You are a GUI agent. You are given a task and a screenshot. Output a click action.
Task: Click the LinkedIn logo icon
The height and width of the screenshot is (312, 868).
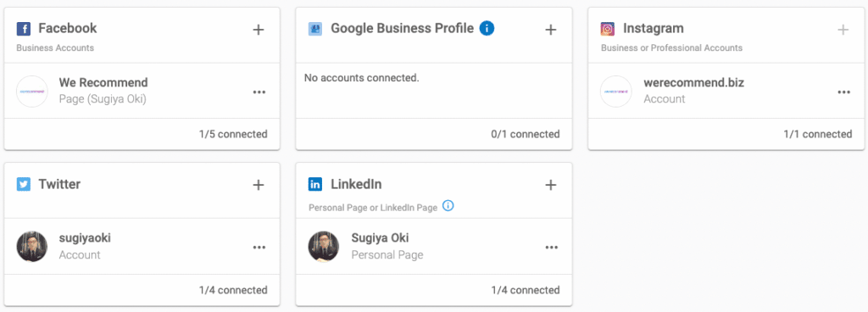coord(315,184)
